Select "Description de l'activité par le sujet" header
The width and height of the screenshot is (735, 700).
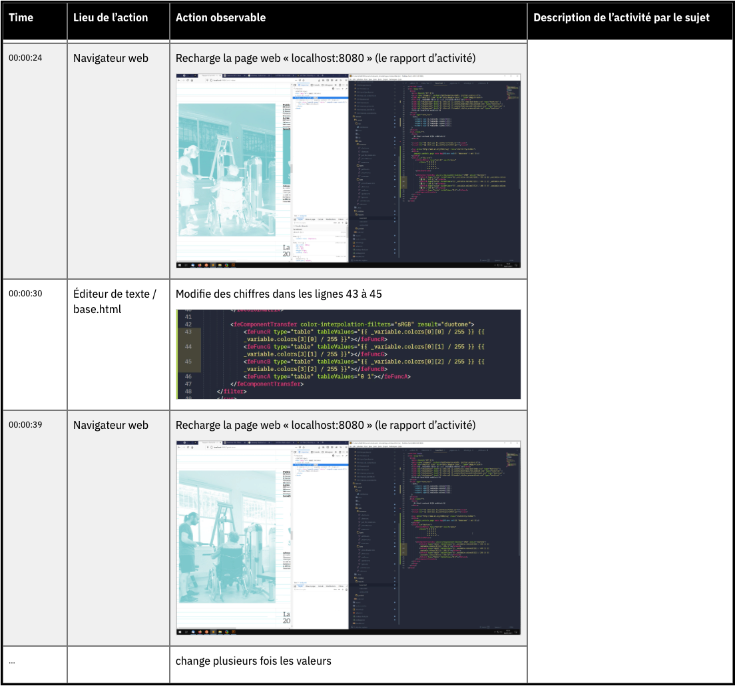pyautogui.click(x=621, y=18)
